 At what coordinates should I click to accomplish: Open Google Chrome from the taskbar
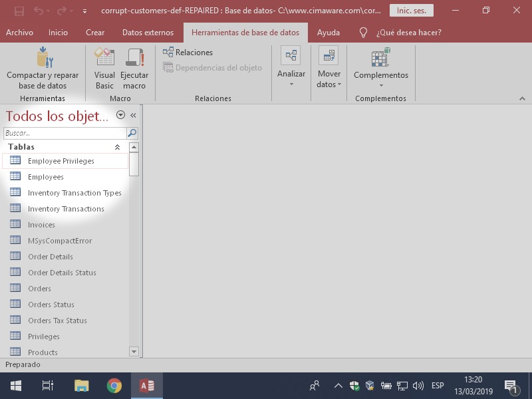point(114,386)
